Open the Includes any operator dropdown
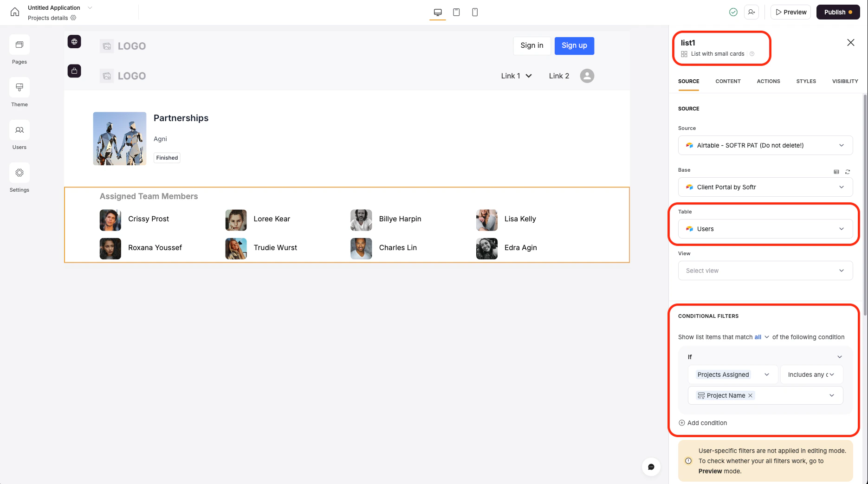 pyautogui.click(x=811, y=374)
